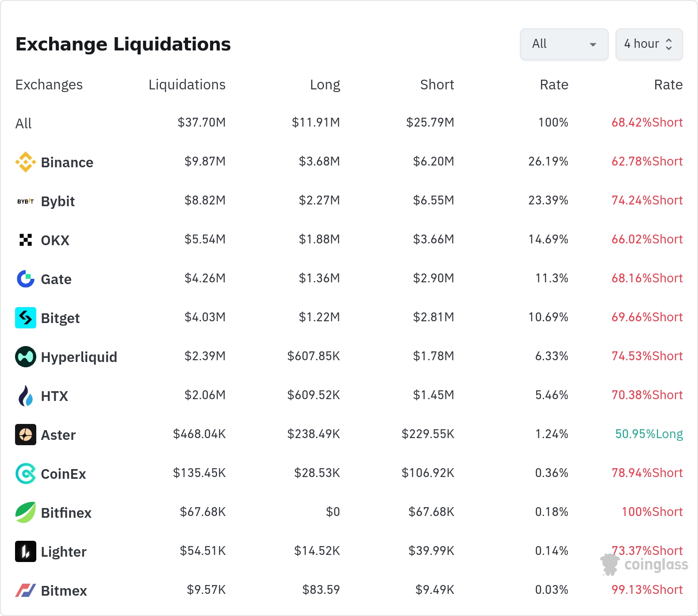
Task: Sort by the Long column header
Action: [325, 85]
